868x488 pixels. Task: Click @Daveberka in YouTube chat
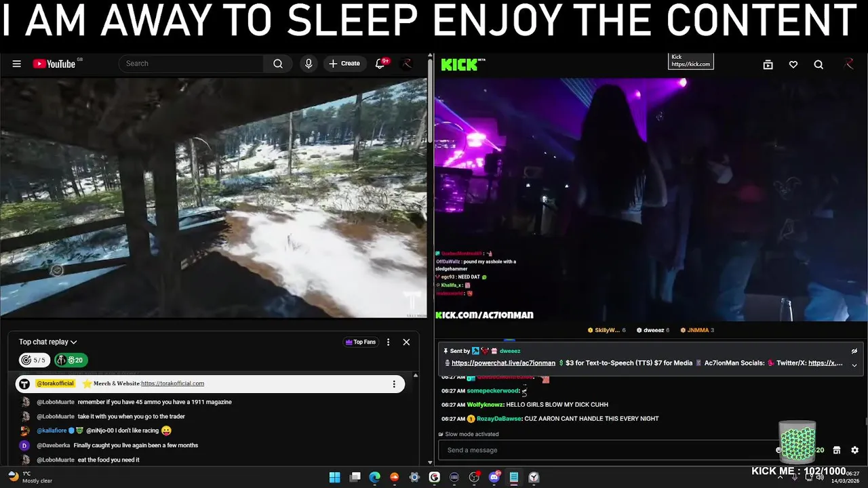54,445
